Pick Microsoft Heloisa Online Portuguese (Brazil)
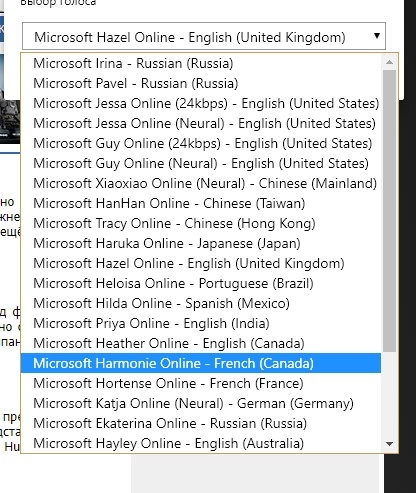Screen dimensions: 416x493 pos(201,283)
